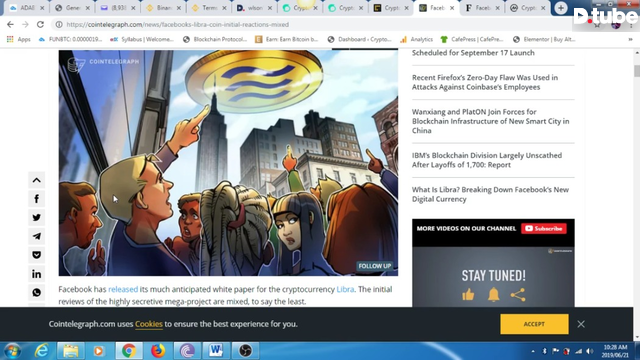Viewport: 640px width, 360px height.
Task: Subscribe to the YouTube channel
Action: (x=543, y=229)
